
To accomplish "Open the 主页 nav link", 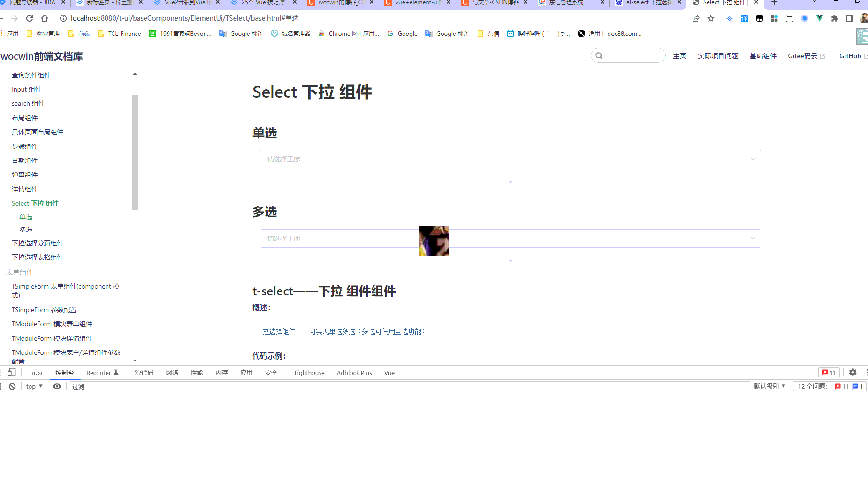I will pyautogui.click(x=679, y=56).
